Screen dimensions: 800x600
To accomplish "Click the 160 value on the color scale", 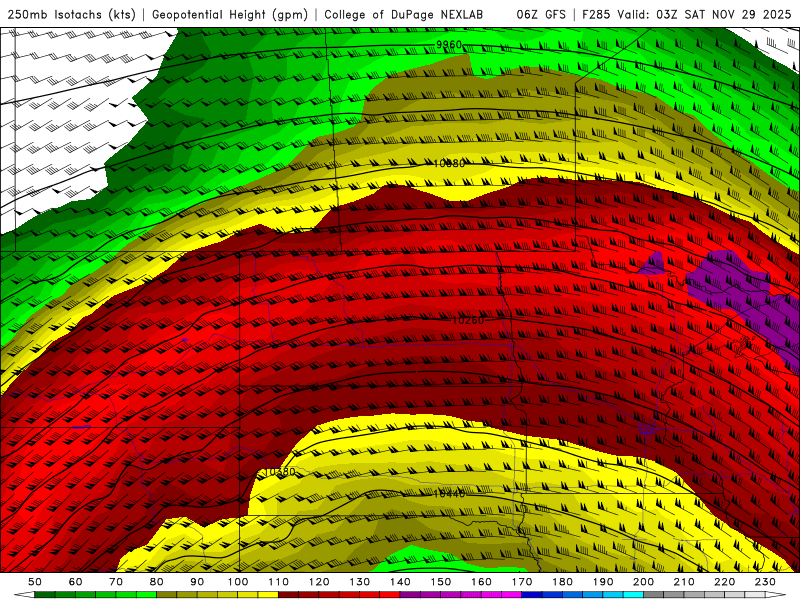I will [x=482, y=582].
